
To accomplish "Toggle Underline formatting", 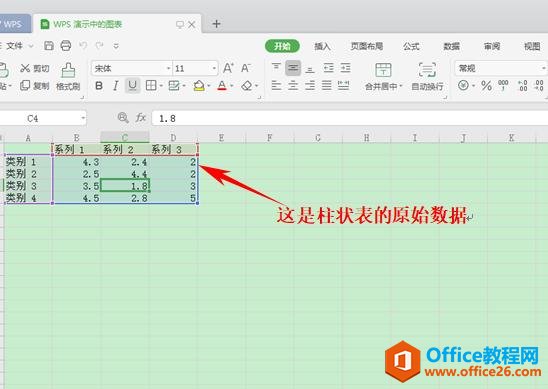I will tap(132, 85).
